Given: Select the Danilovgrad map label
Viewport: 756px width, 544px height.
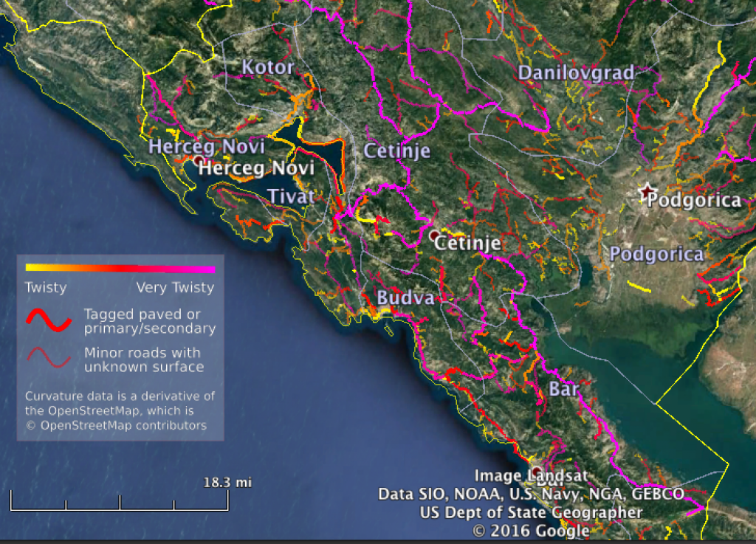Looking at the screenshot, I should 576,72.
